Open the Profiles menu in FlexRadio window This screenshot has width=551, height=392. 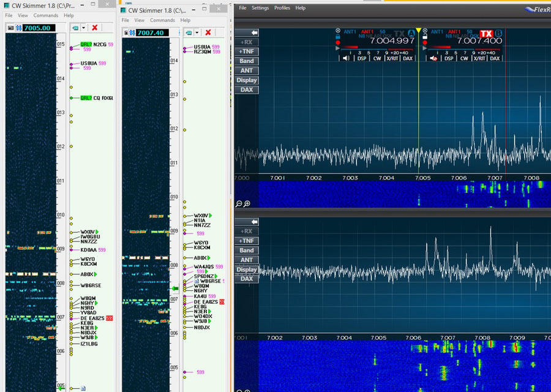coord(282,8)
